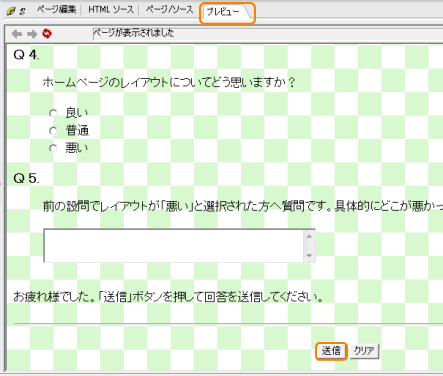Focus the Q5 answer text area

[179, 246]
